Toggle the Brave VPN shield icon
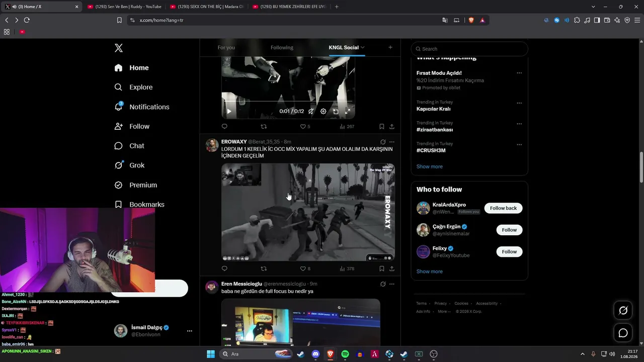The image size is (644, 362). tap(627, 20)
